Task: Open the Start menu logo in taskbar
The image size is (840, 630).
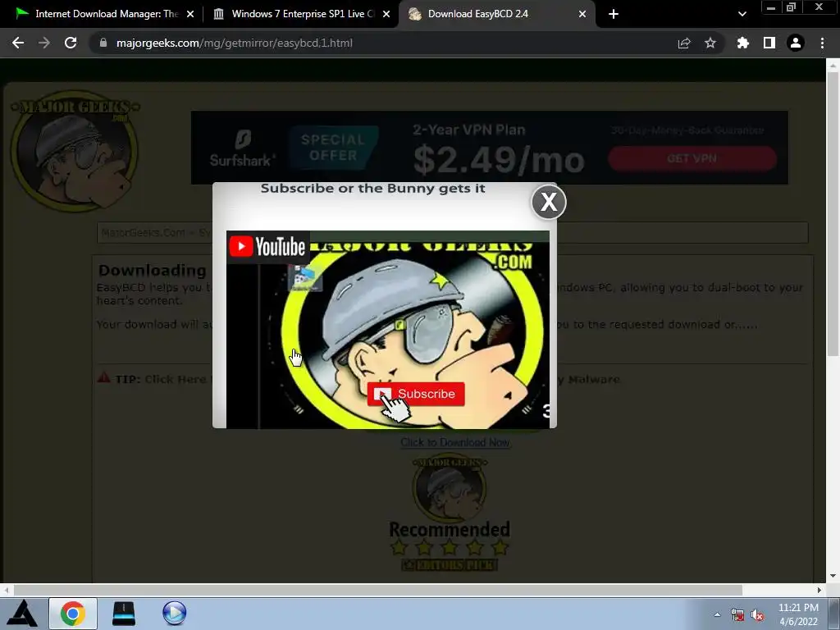Action: tap(22, 614)
